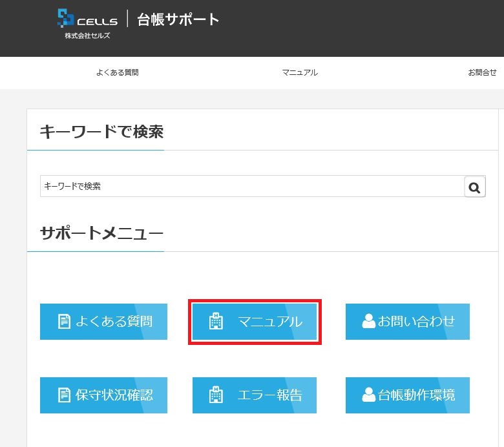
Task: Click the blue よくある質問 button
Action: [x=103, y=321]
